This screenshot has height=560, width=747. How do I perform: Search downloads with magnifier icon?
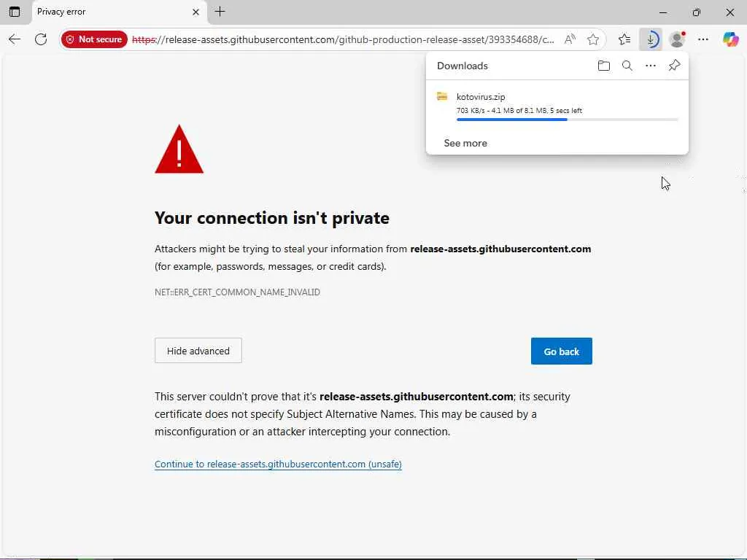coord(627,66)
